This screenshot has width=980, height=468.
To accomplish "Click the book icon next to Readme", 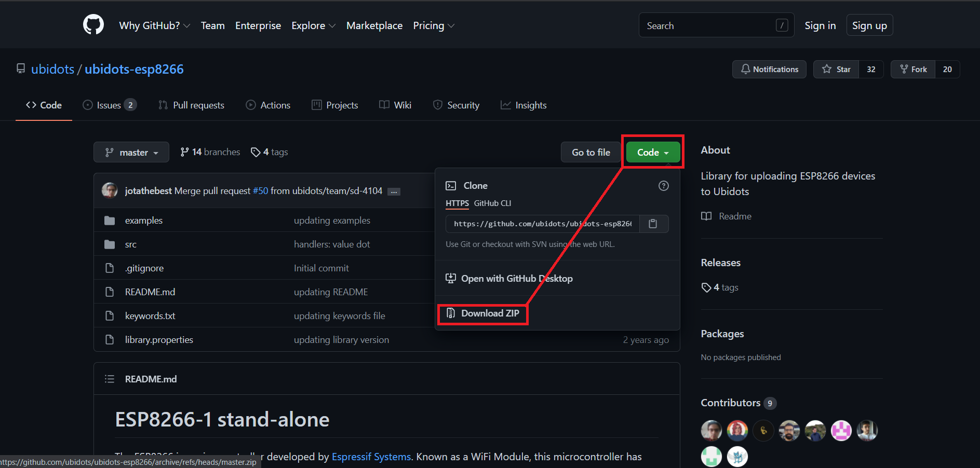I will (x=706, y=216).
